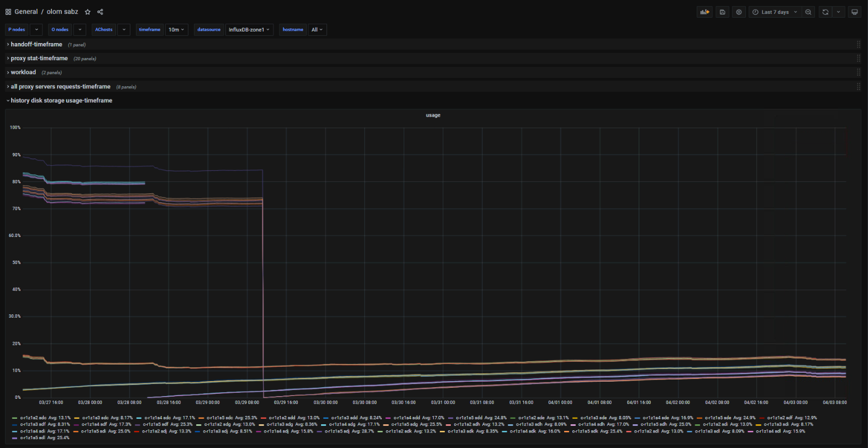The height and width of the screenshot is (448, 868).
Task: Open dashboard settings gear
Action: point(739,12)
